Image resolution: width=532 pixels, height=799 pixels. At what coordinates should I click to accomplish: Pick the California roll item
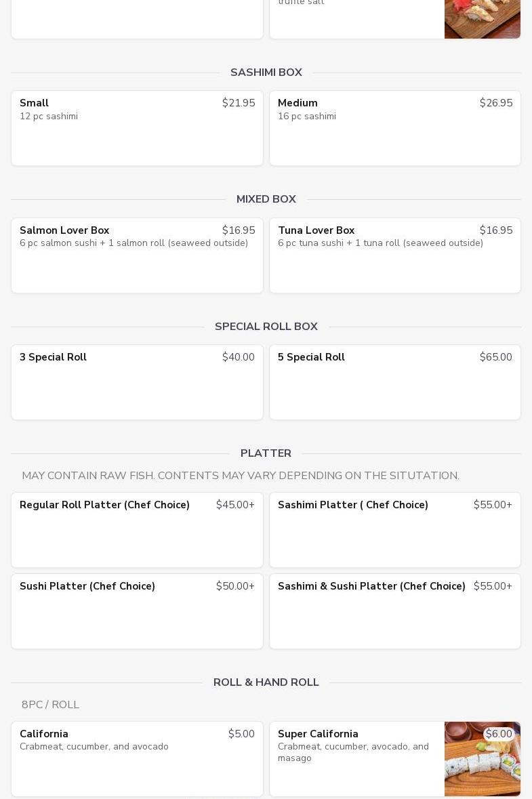[x=137, y=759]
